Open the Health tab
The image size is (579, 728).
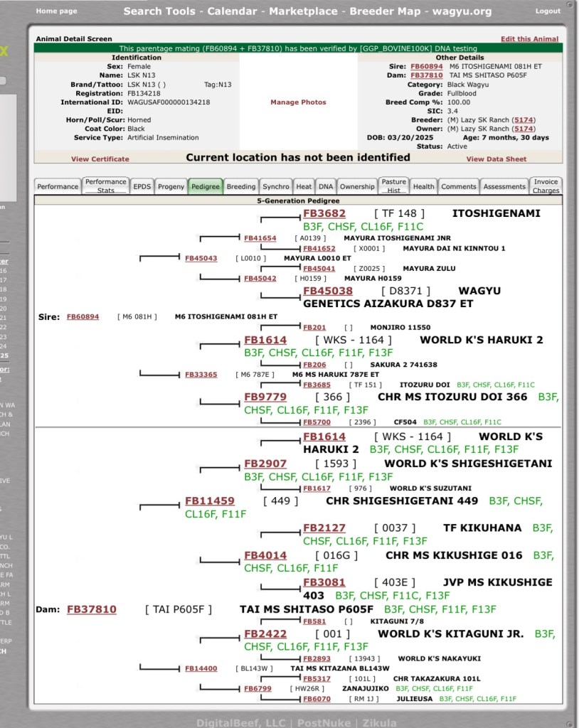coord(423,186)
